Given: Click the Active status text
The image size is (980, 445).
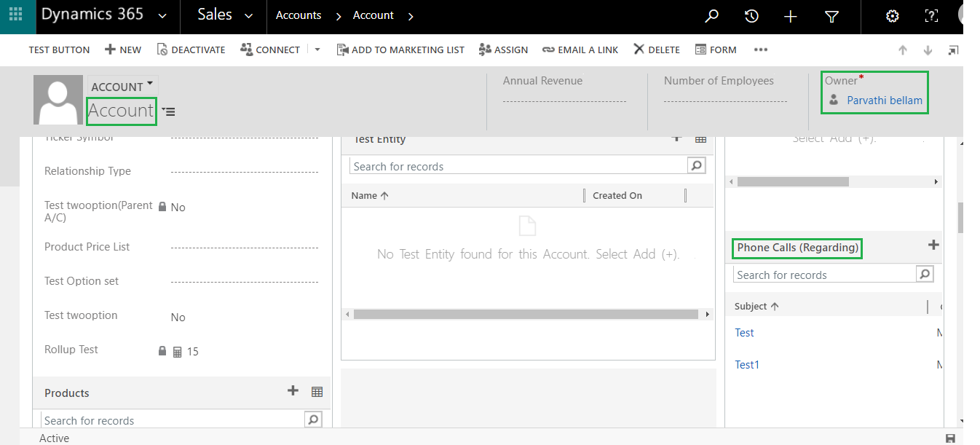Looking at the screenshot, I should (x=55, y=438).
